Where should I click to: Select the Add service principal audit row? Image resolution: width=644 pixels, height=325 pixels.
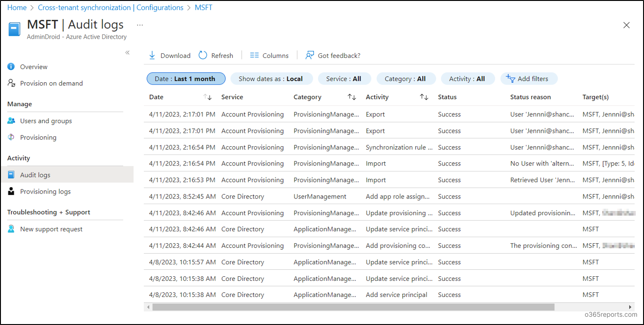(x=396, y=295)
